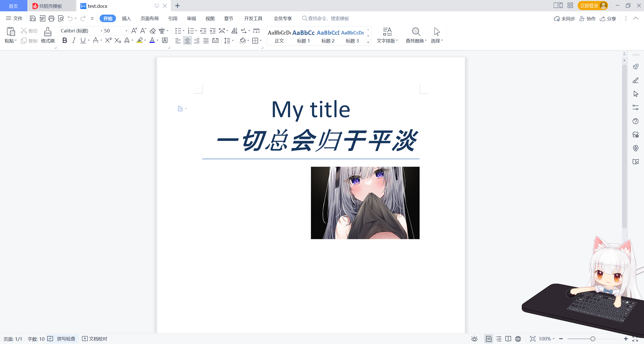Screen dimensions: 644x344
Task: Click the Undo arrow
Action: (70, 18)
